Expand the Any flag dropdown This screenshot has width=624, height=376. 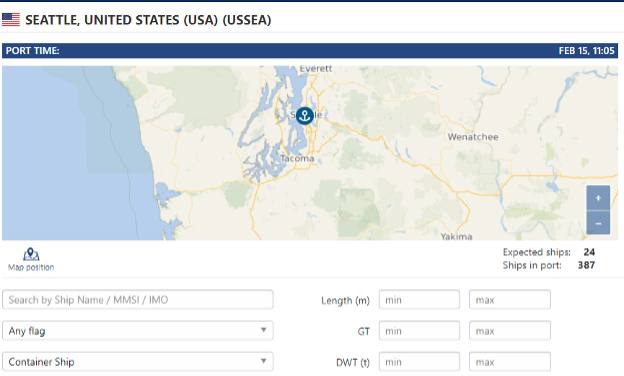138,331
